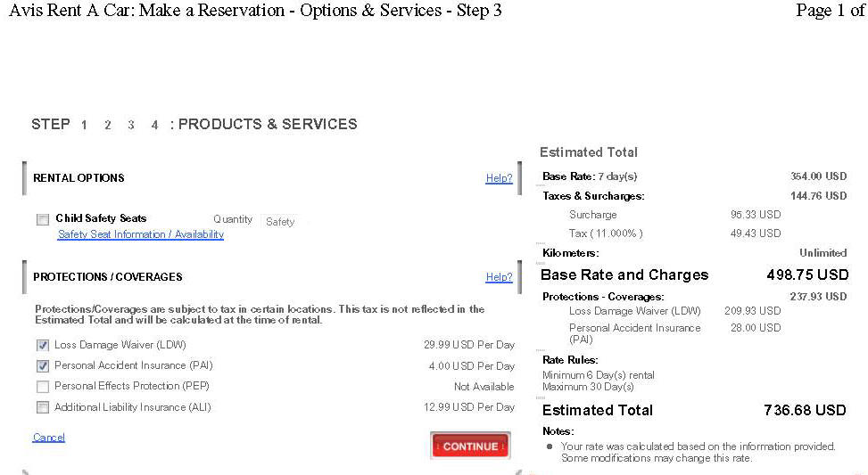Open Help for Rental Options

point(499,178)
